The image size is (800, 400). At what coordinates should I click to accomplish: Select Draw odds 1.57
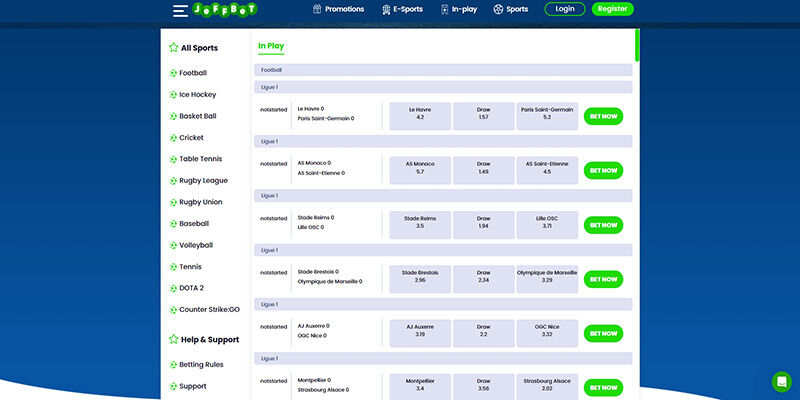(x=484, y=116)
